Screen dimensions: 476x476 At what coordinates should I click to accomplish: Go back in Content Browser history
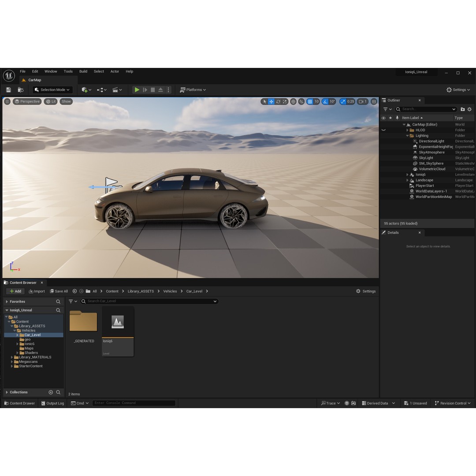click(x=74, y=291)
